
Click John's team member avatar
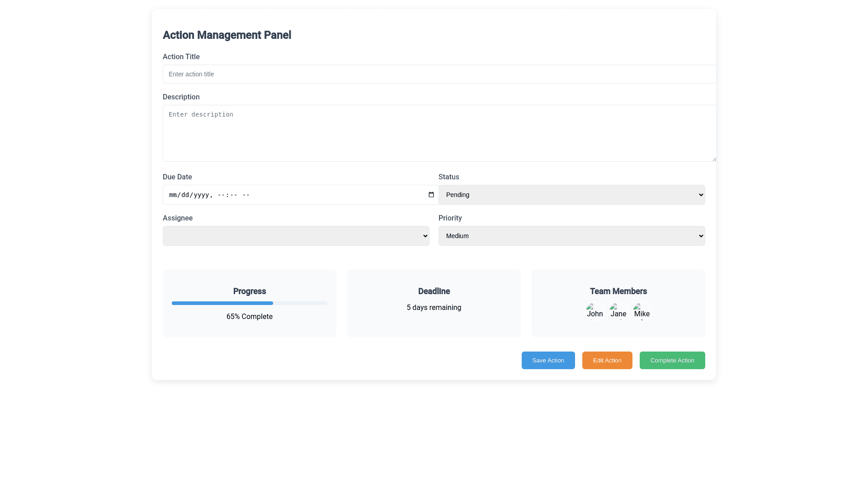click(x=594, y=311)
